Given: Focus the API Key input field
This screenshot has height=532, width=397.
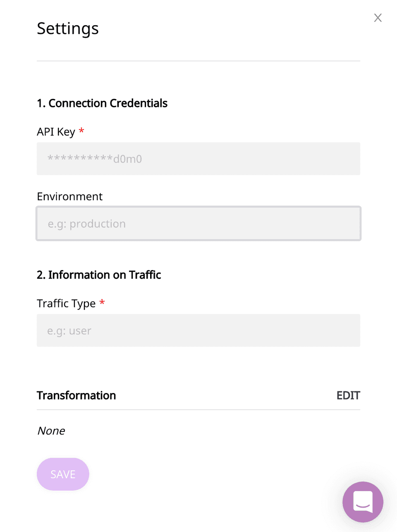Looking at the screenshot, I should tap(198, 159).
